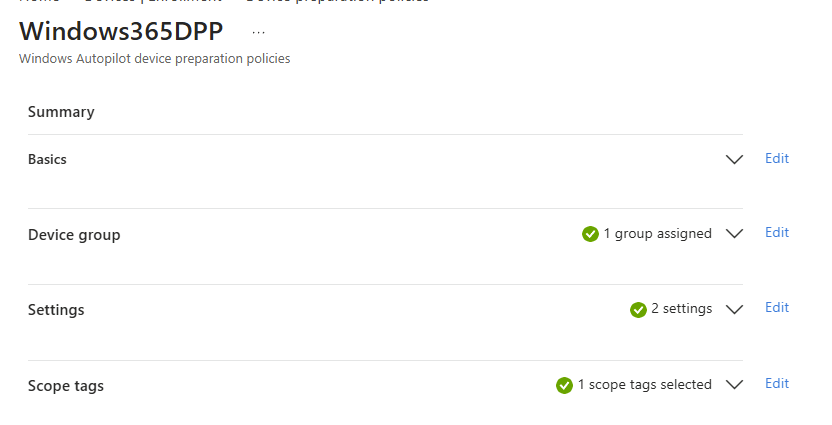The height and width of the screenshot is (425, 832).
Task: Select the Basics section header
Action: 47,159
